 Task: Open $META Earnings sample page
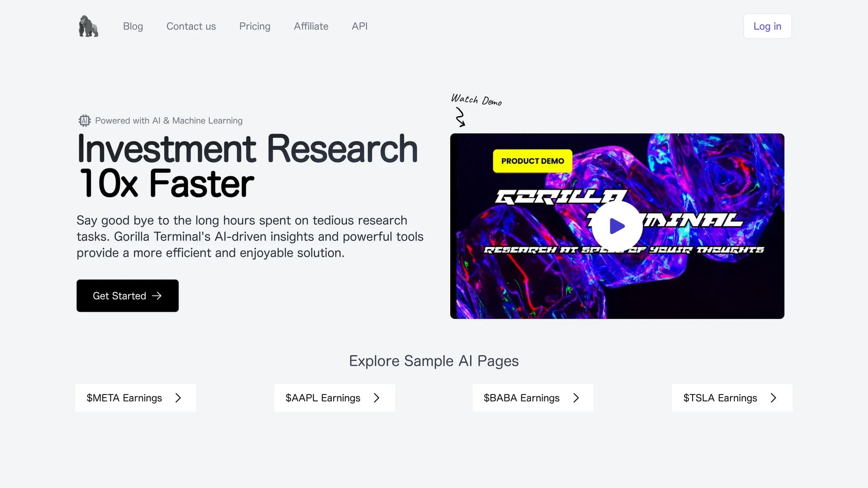click(x=136, y=398)
